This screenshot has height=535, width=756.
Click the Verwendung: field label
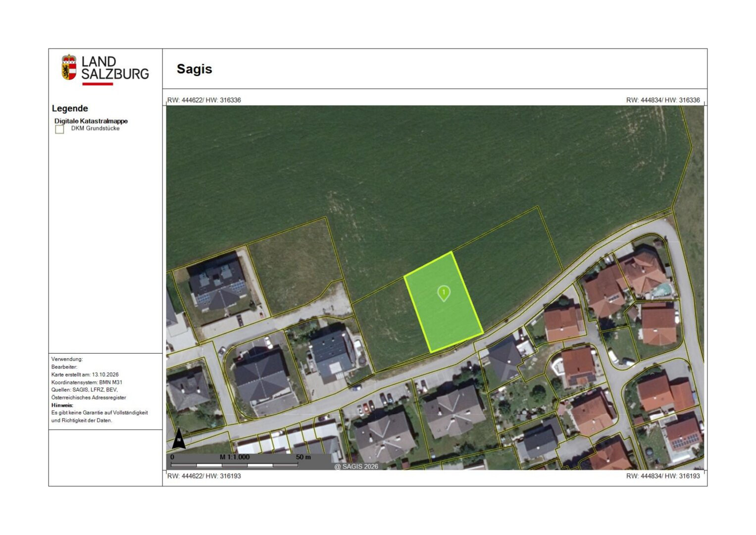click(x=67, y=359)
